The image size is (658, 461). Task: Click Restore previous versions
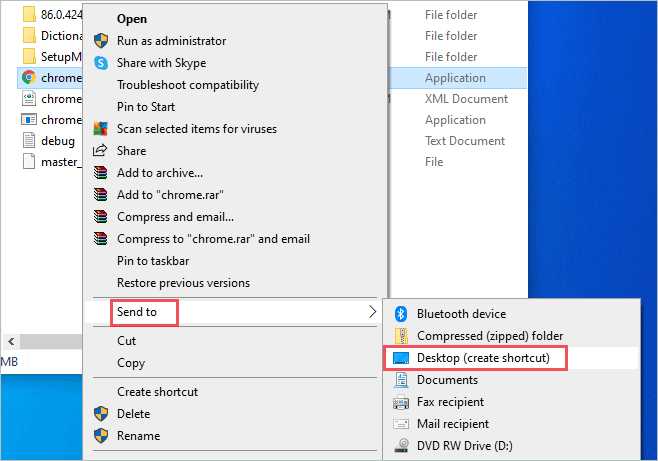pos(183,283)
